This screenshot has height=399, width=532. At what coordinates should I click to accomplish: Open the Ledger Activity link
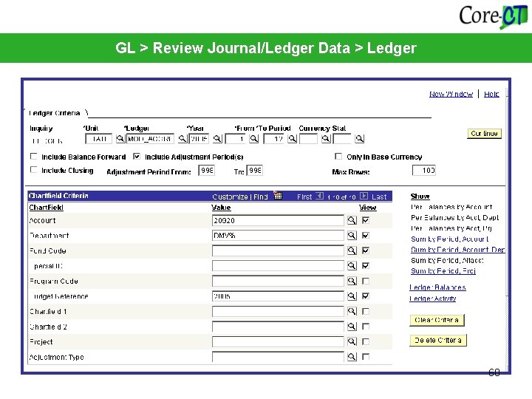pos(432,299)
